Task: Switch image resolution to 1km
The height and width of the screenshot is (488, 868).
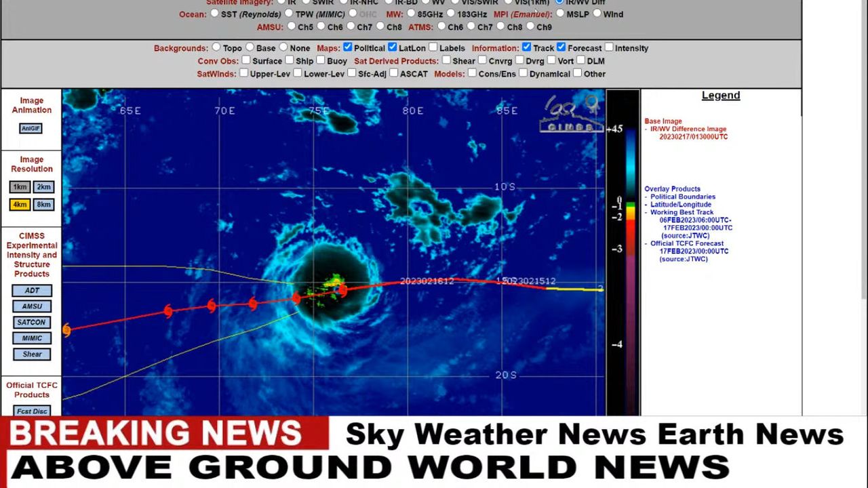Action: pos(20,187)
